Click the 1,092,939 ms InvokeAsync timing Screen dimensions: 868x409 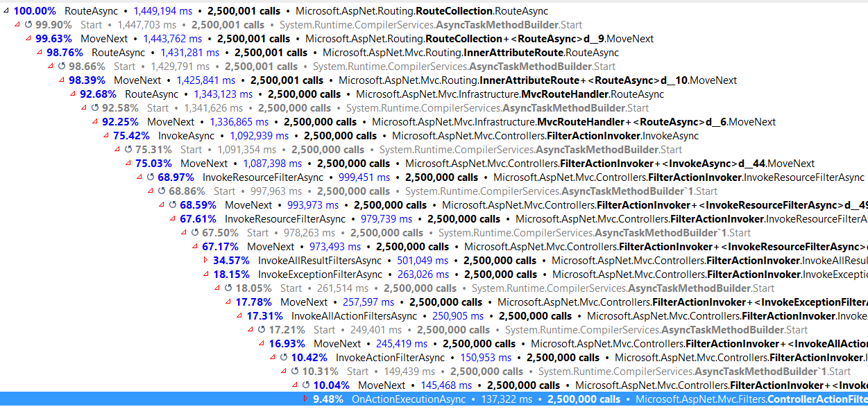tap(257, 136)
